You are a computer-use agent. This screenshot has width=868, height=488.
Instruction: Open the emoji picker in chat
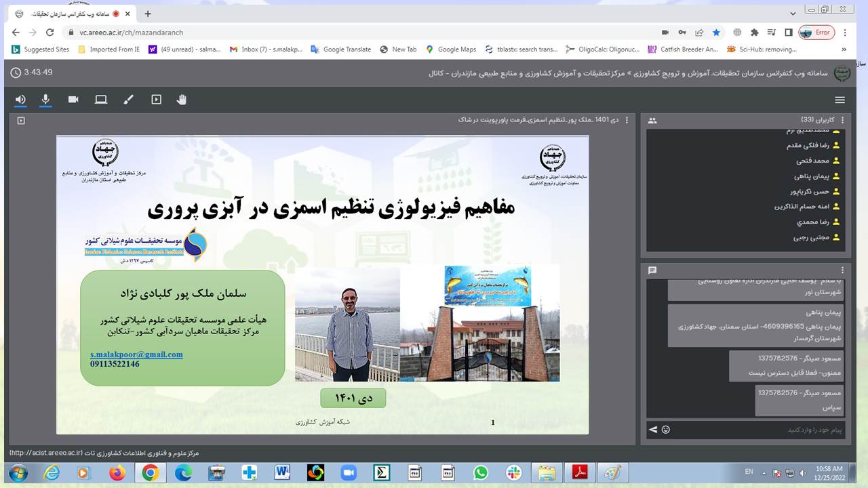666,429
